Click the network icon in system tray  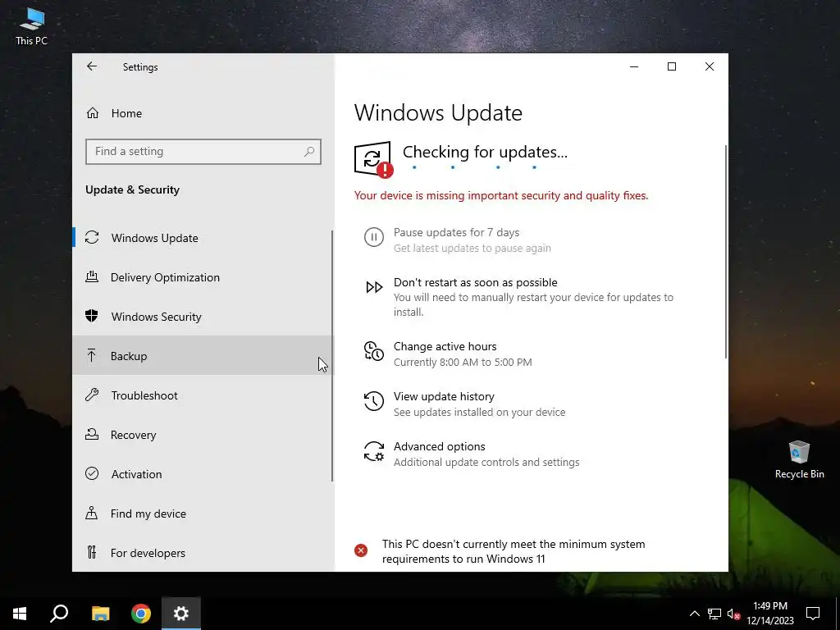click(x=714, y=614)
